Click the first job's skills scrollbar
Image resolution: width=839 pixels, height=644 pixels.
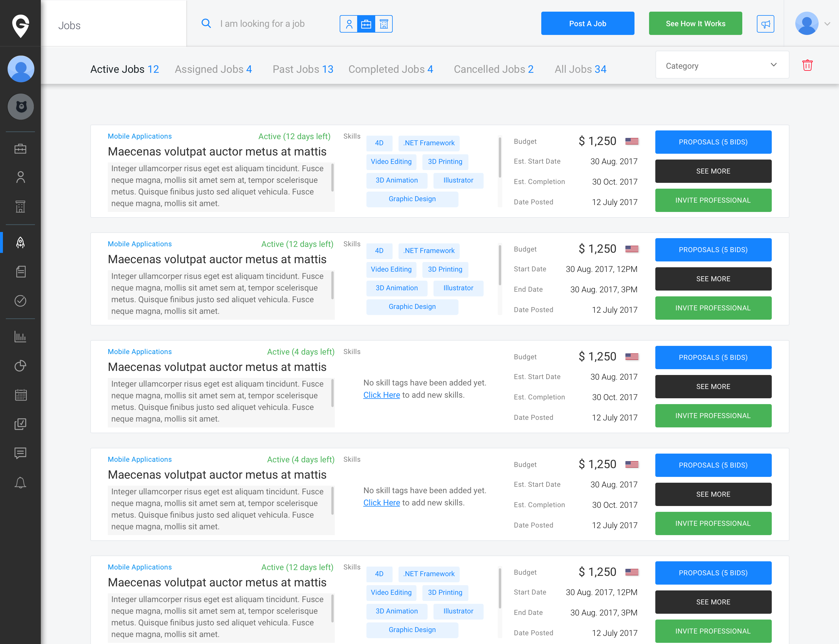(500, 158)
